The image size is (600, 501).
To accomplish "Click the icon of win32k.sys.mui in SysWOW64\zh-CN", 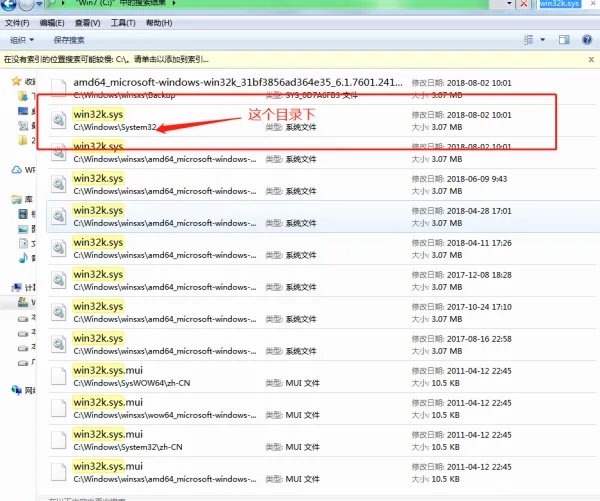I will 59,376.
